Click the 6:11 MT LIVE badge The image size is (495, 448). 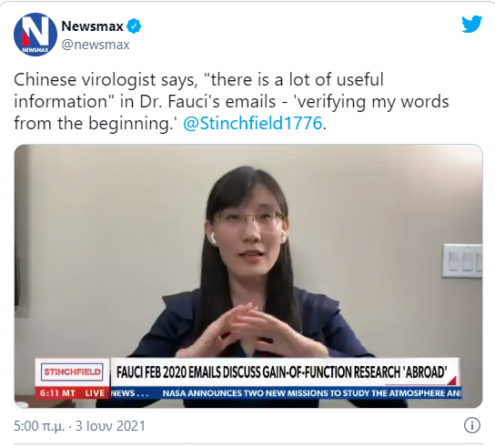(72, 393)
